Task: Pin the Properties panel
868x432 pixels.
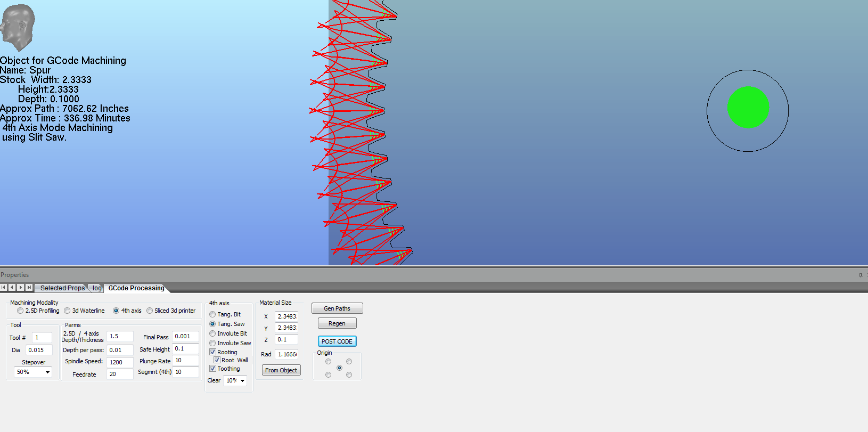Action: pyautogui.click(x=861, y=275)
